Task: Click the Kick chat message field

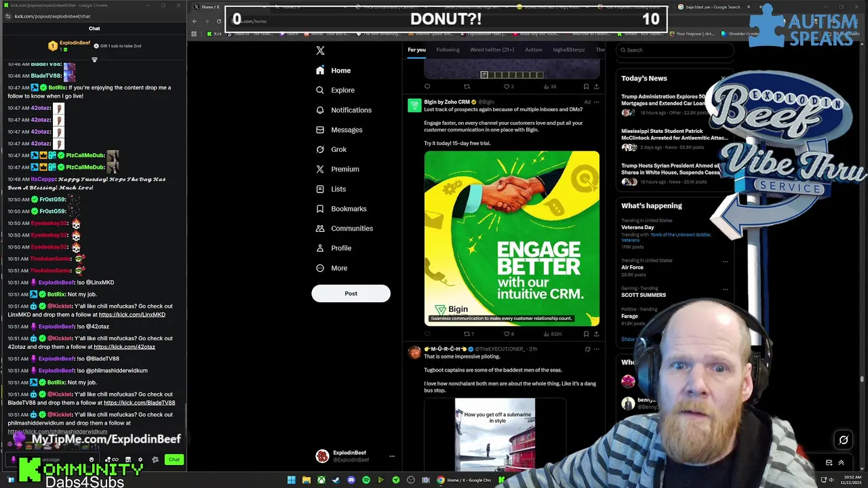Action: 52,460
